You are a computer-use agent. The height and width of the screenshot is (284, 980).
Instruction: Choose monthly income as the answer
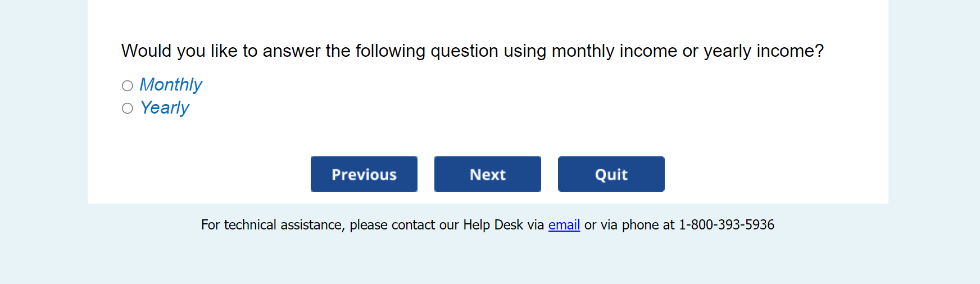click(x=128, y=85)
